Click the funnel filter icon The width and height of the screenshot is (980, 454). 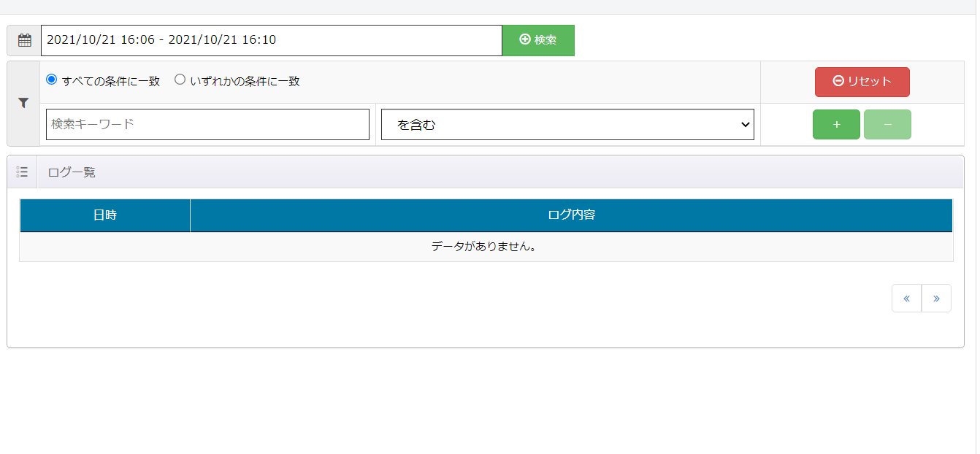[23, 104]
